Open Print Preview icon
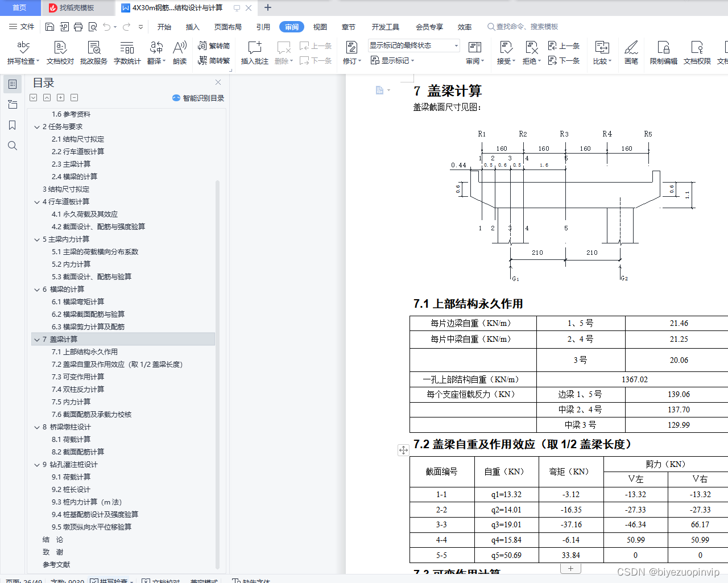 [92, 27]
